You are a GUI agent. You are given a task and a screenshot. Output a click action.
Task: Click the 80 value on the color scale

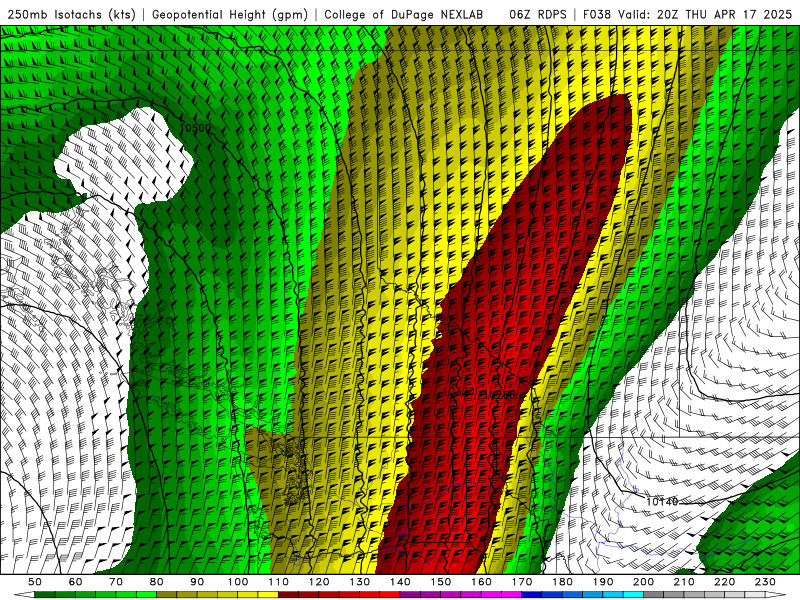tap(157, 582)
